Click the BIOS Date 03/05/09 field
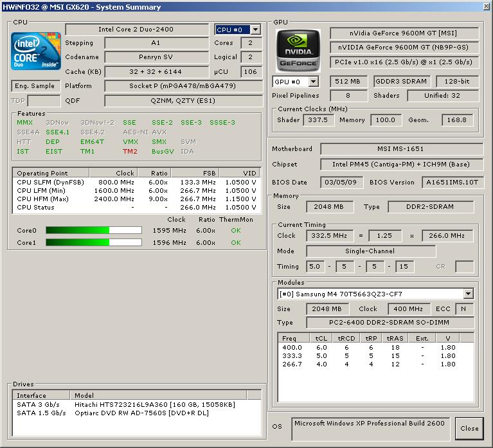This screenshot has width=493, height=448. 341,183
